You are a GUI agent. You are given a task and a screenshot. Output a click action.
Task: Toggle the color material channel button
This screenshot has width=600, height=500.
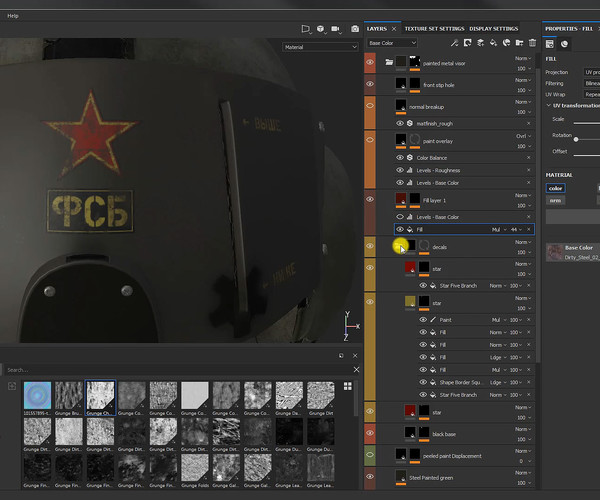pos(555,188)
